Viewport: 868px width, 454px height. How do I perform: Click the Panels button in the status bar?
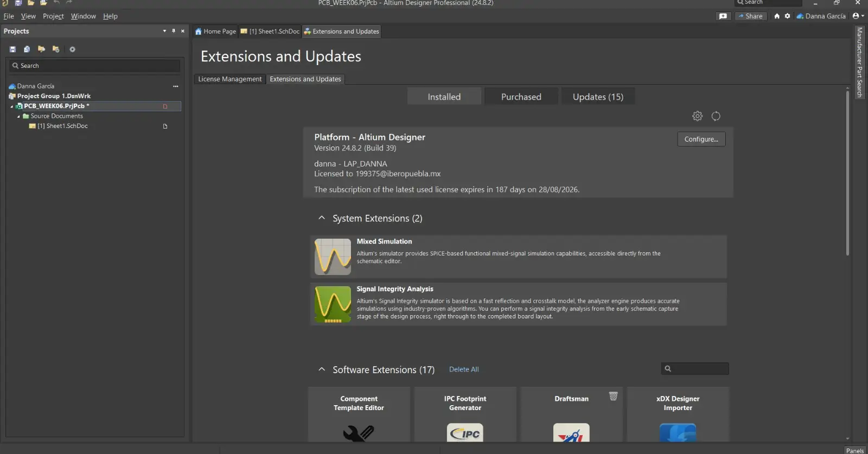855,450
